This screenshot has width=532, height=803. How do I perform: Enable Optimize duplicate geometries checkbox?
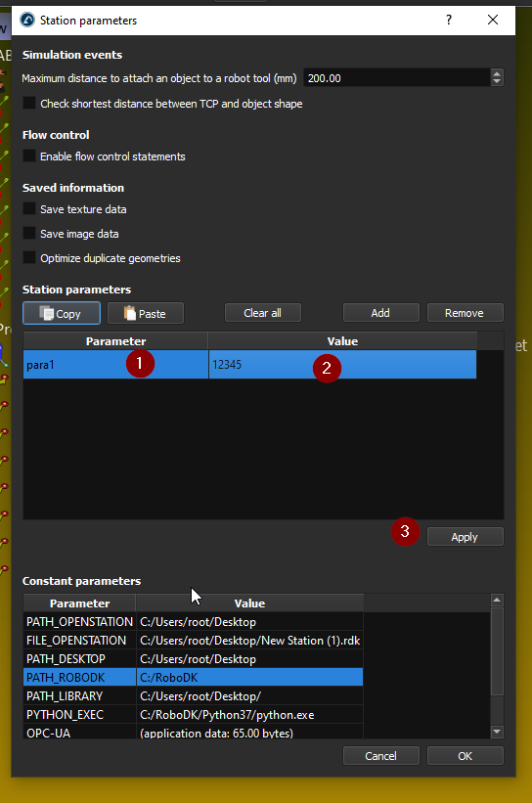tap(29, 257)
